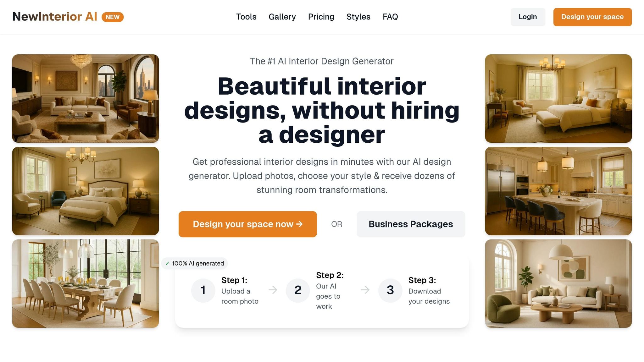644x362 pixels.
Task: Open the Tools menu item
Action: (x=246, y=17)
